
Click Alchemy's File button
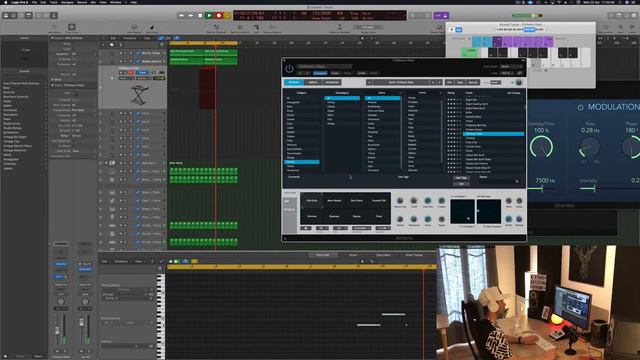tap(449, 82)
